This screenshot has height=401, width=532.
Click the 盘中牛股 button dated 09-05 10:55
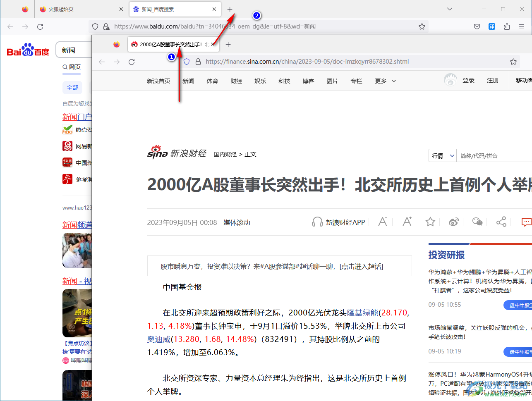click(x=518, y=305)
